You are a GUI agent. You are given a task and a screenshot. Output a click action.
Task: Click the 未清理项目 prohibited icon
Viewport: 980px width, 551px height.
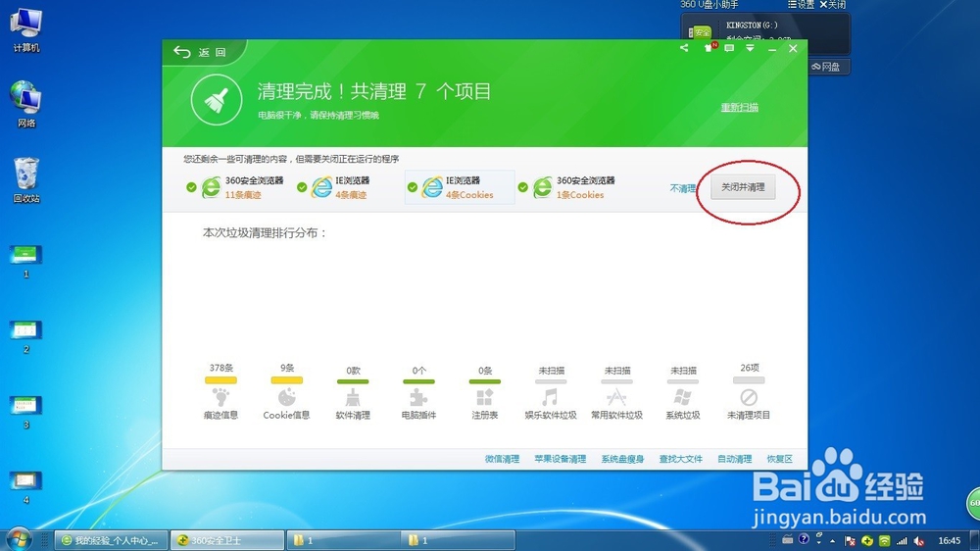[x=749, y=397]
